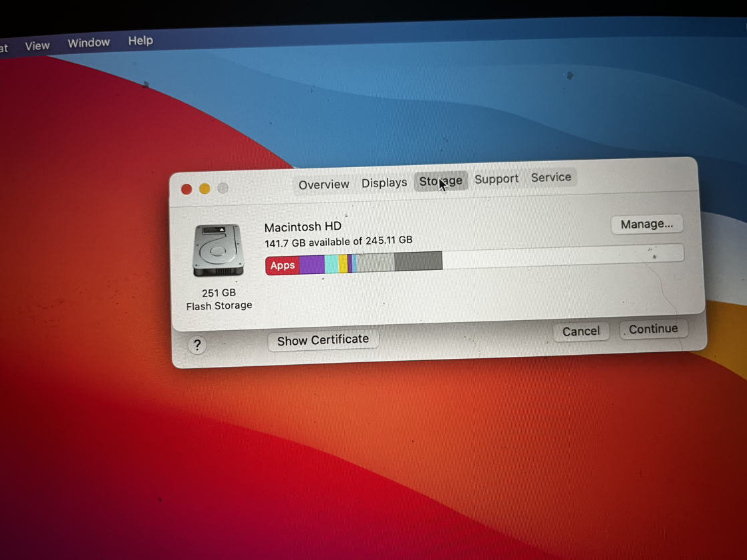
Task: Open the Displays tab
Action: (x=384, y=182)
